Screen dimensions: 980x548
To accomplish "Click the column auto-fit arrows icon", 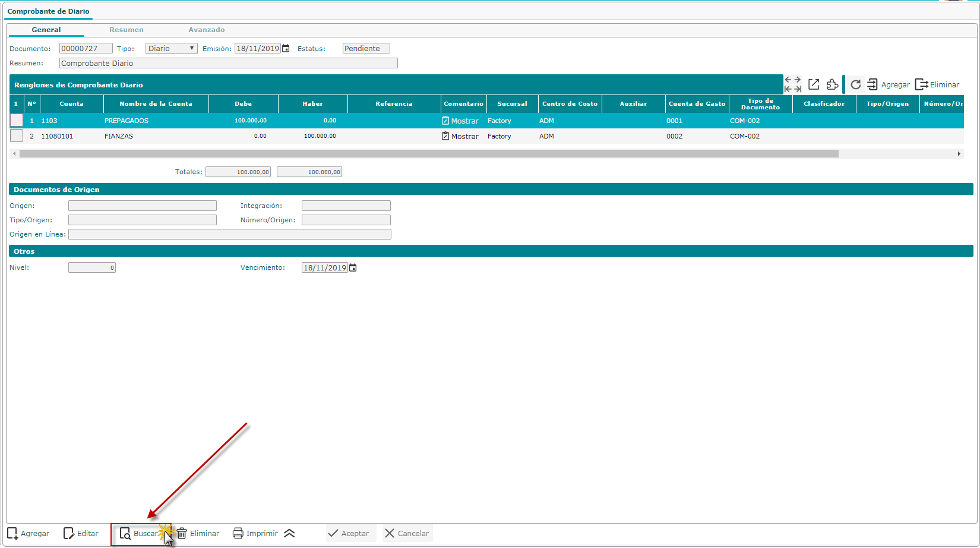I will pos(793,84).
